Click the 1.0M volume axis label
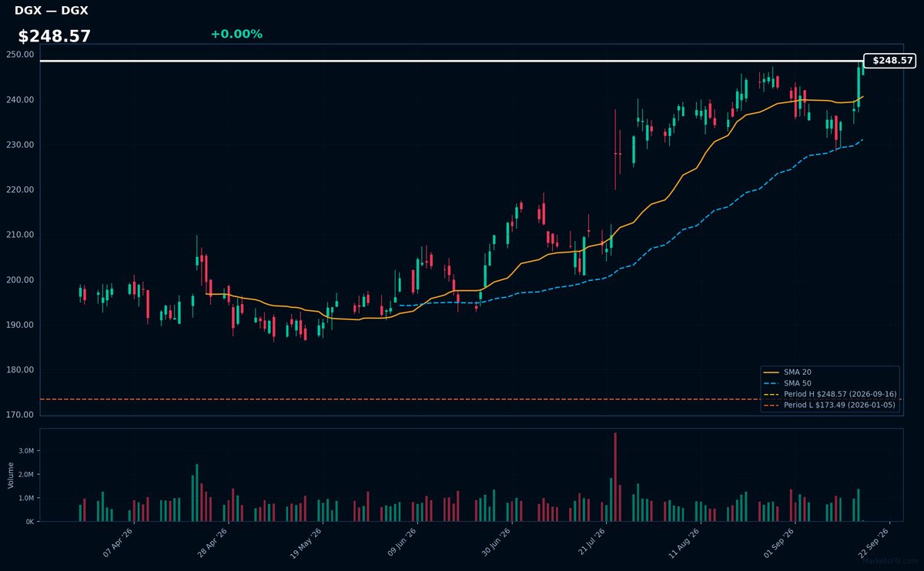The image size is (924, 571). 26,498
